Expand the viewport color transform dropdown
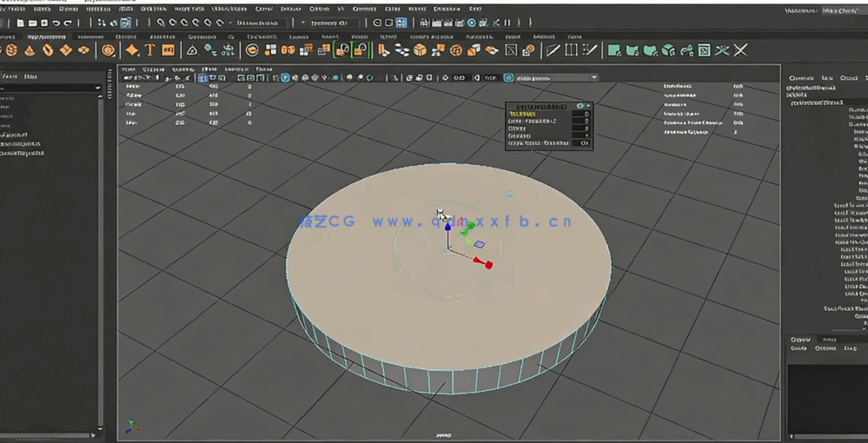The height and width of the screenshot is (443, 868). [x=556, y=77]
